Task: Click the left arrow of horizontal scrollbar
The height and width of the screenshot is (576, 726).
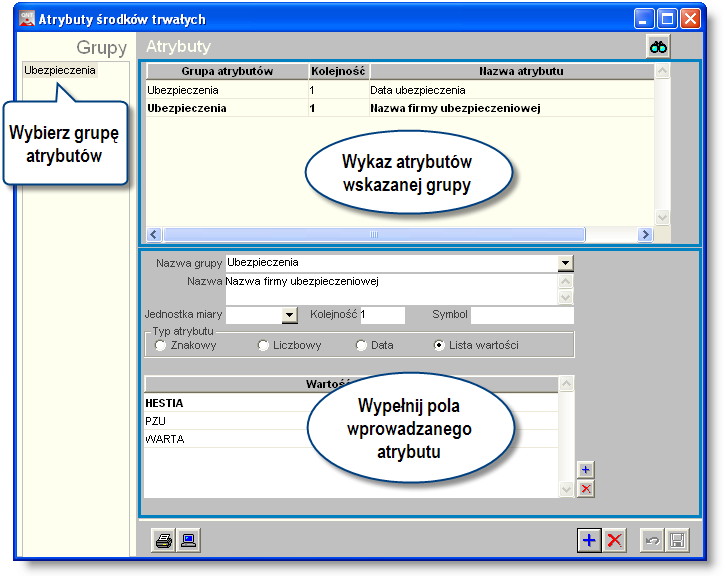Action: [154, 234]
